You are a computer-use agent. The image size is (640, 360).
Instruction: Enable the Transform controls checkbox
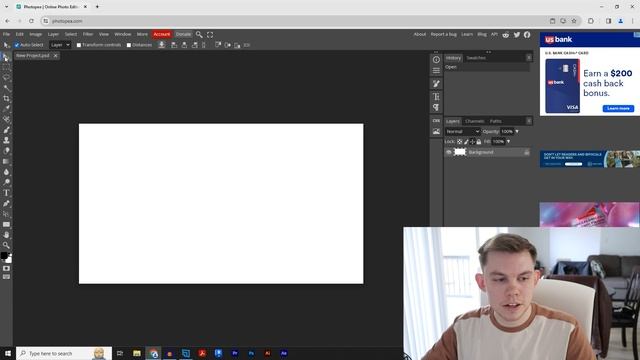79,45
